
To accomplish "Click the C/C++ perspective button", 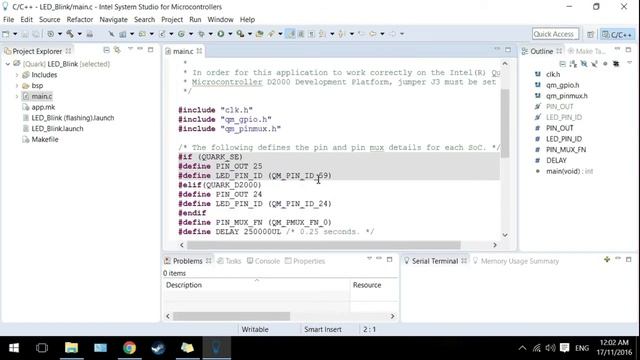I will [x=617, y=34].
